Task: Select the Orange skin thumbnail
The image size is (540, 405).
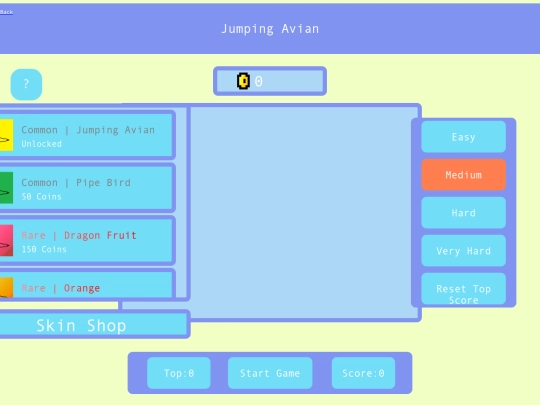Action: coord(7,287)
